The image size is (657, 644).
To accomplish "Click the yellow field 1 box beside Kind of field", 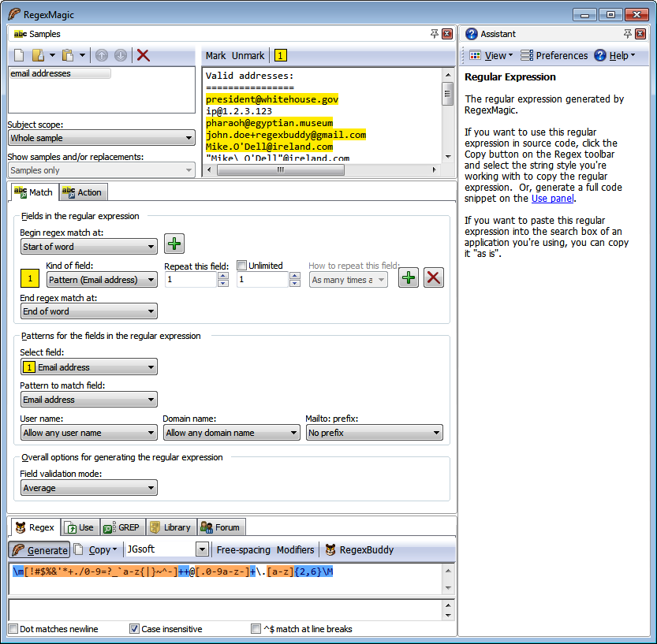I will 30,278.
